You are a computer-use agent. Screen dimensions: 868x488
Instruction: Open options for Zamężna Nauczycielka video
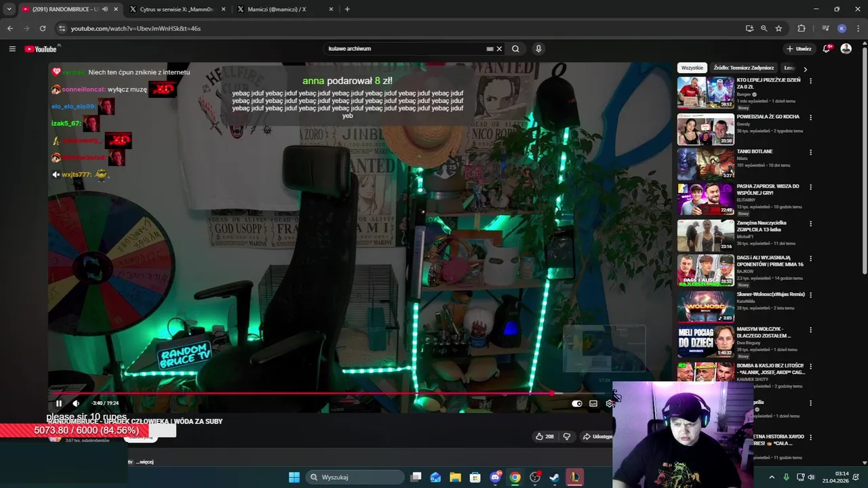810,224
